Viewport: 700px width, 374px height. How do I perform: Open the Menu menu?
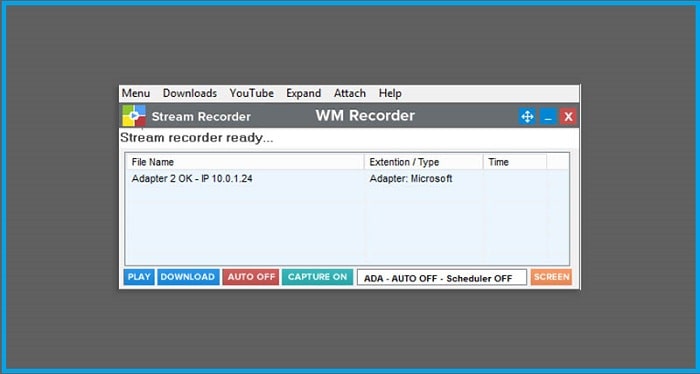(136, 93)
